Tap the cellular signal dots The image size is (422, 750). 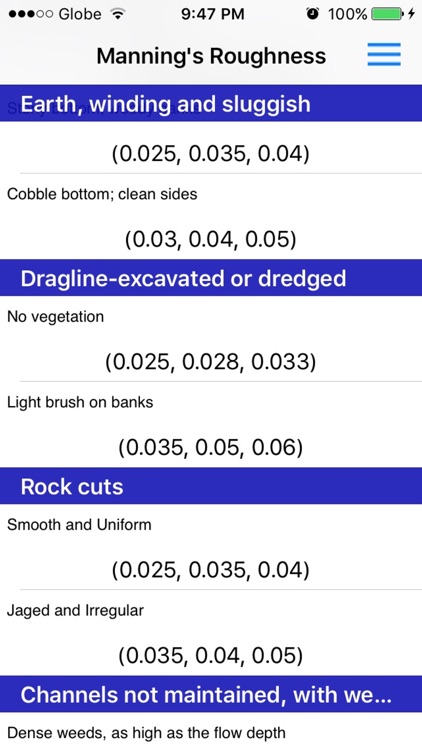coord(31,14)
